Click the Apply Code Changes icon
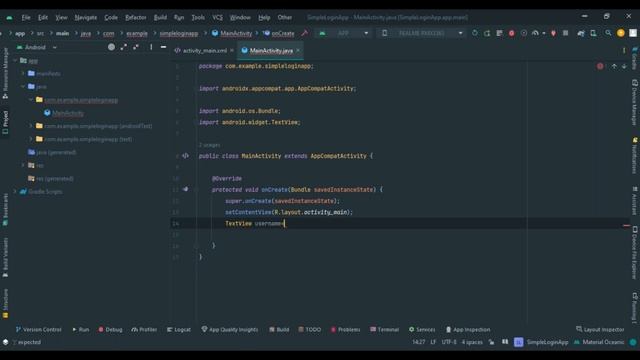Image resolution: width=640 pixels, height=360 pixels. tap(499, 33)
